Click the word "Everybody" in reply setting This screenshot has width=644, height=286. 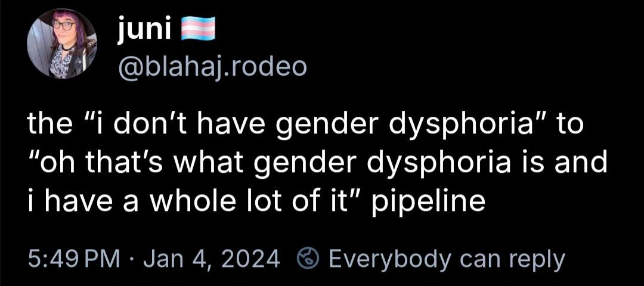click(390, 259)
